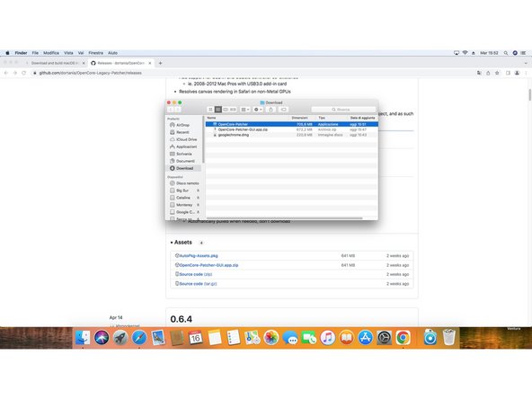Open Notification Center from menu bar
This screenshot has height=399, width=532.
[524, 53]
